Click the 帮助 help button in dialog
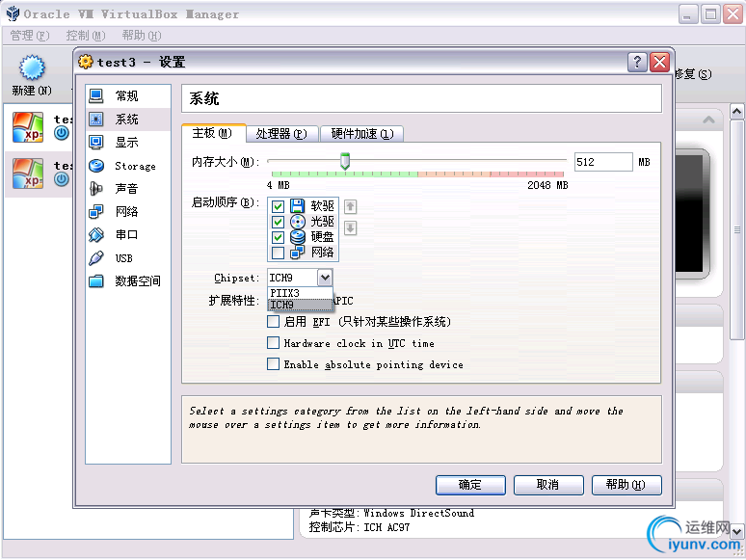The image size is (746, 560). point(626,485)
